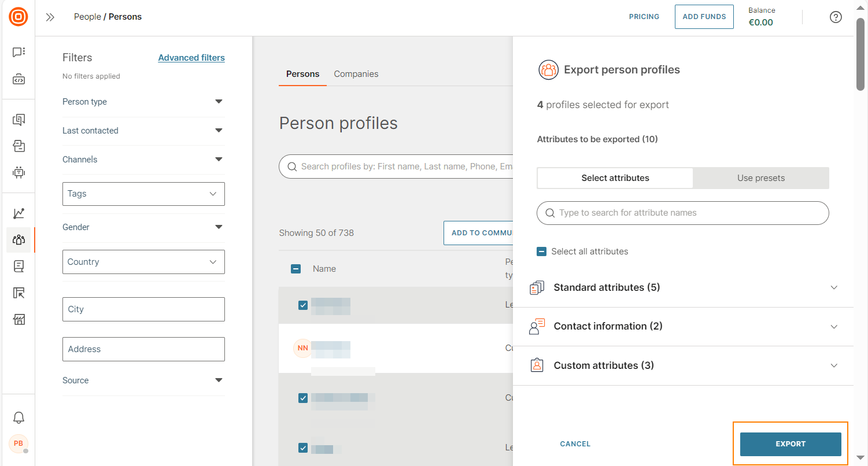Open the Advanced filters link
Image resolution: width=868 pixels, height=466 pixels.
coord(191,57)
